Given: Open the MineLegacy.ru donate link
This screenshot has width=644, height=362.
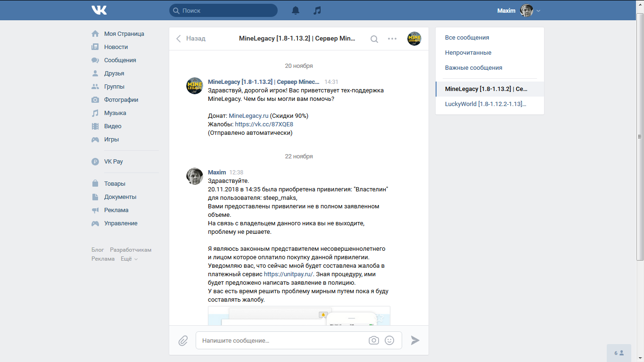Looking at the screenshot, I should coord(248,116).
